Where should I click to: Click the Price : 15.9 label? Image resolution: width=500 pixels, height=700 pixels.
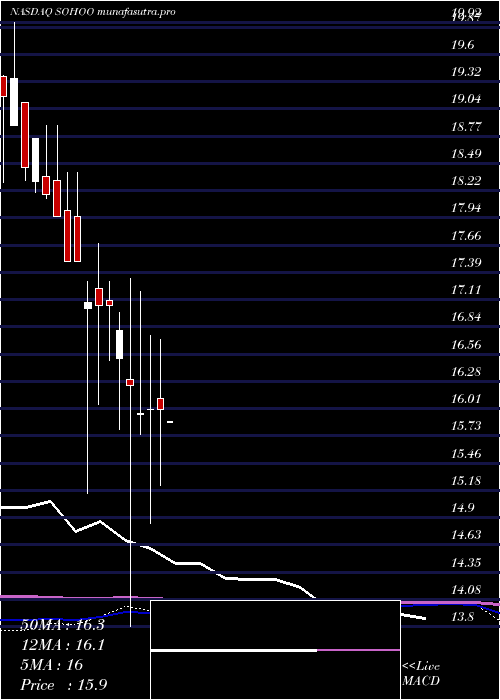click(x=64, y=685)
